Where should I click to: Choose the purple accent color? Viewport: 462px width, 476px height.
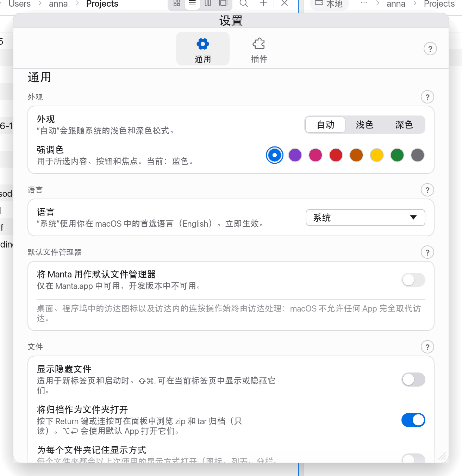pos(295,155)
